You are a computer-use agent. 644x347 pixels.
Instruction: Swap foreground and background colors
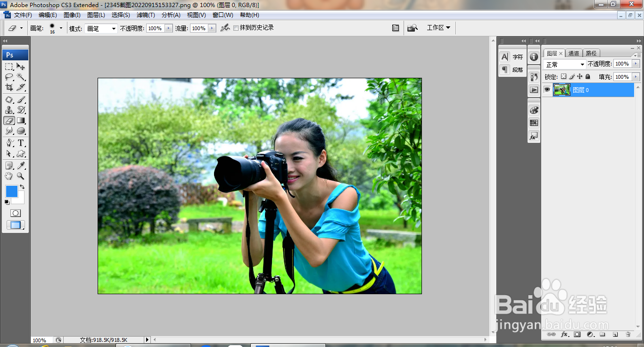tap(22, 187)
